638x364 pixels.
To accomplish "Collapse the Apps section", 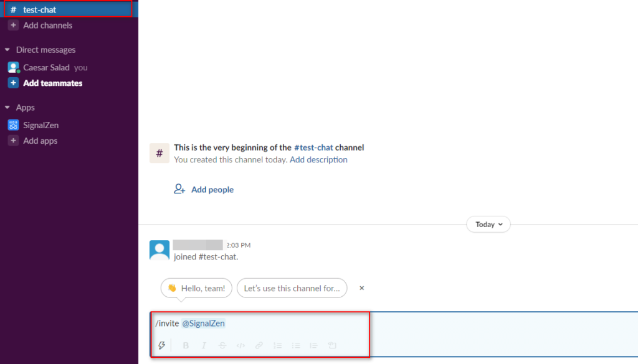I will 7,107.
